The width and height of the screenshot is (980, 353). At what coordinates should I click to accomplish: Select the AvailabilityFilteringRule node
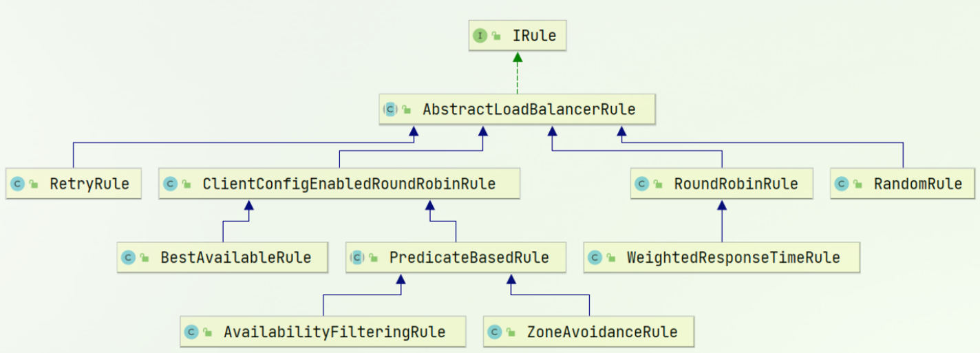pos(323,332)
